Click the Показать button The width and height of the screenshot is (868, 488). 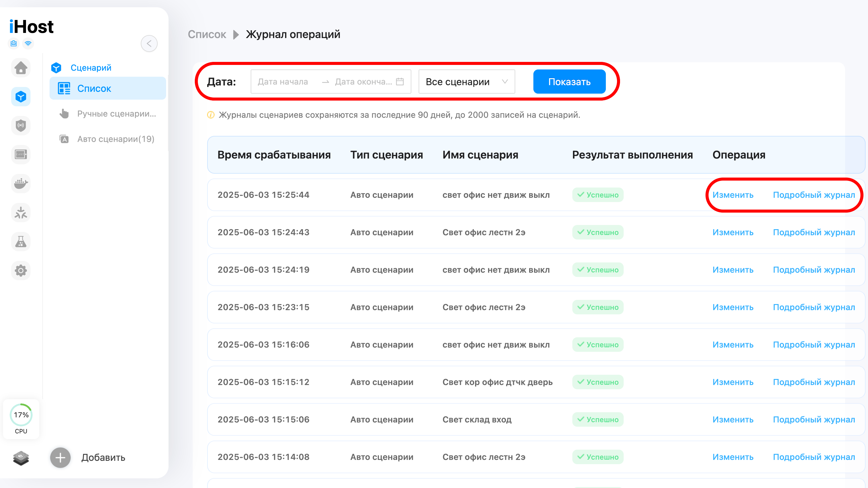tap(569, 82)
